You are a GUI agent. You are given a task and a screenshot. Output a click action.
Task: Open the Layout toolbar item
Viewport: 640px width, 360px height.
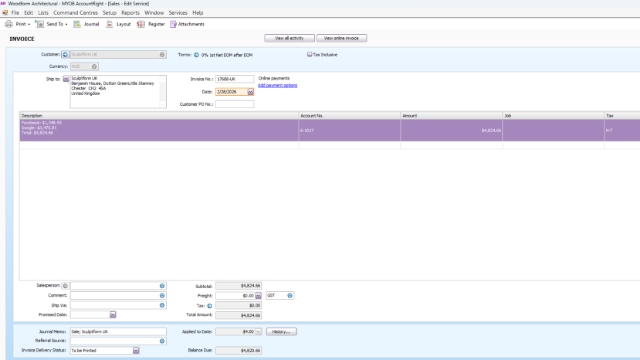[x=118, y=24]
